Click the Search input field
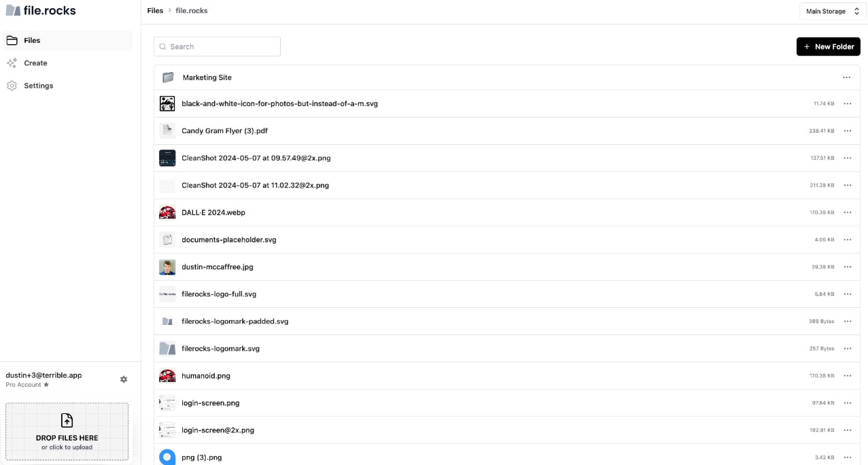 tap(217, 46)
